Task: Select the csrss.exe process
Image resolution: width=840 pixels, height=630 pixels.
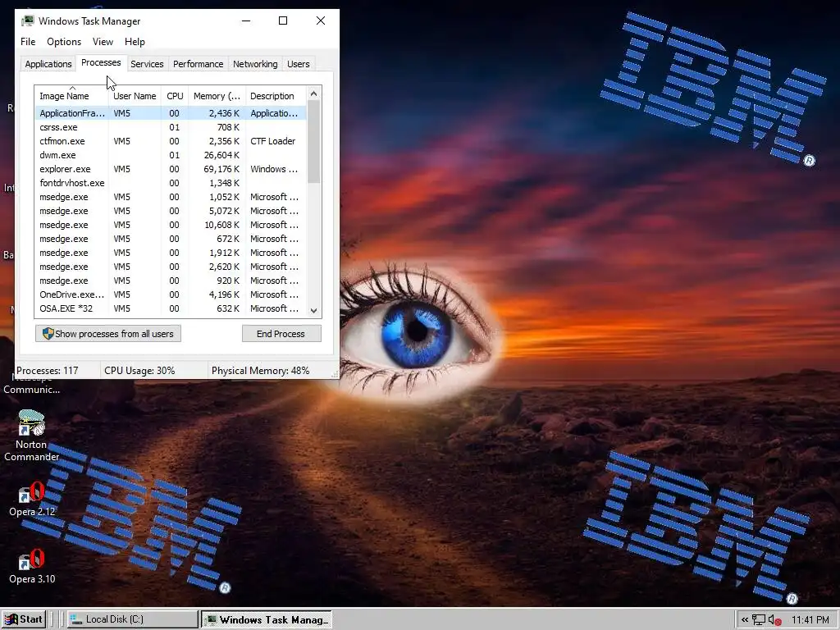Action: click(x=171, y=127)
